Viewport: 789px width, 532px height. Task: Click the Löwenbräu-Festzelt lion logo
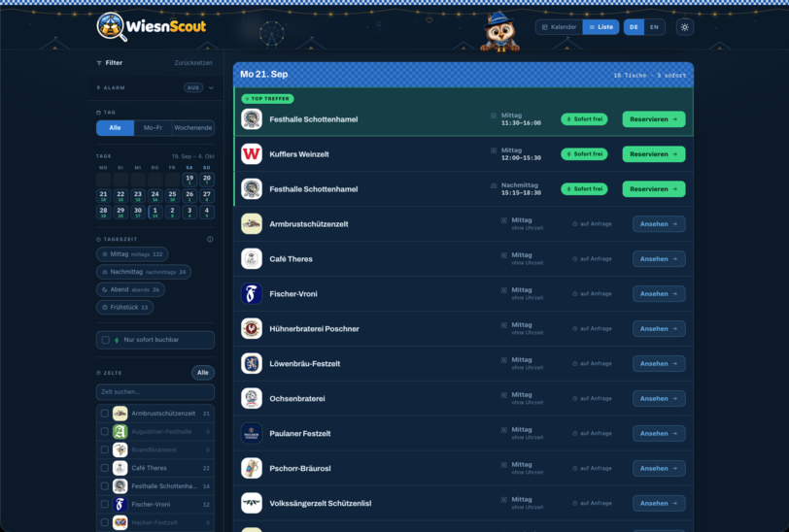tap(252, 363)
